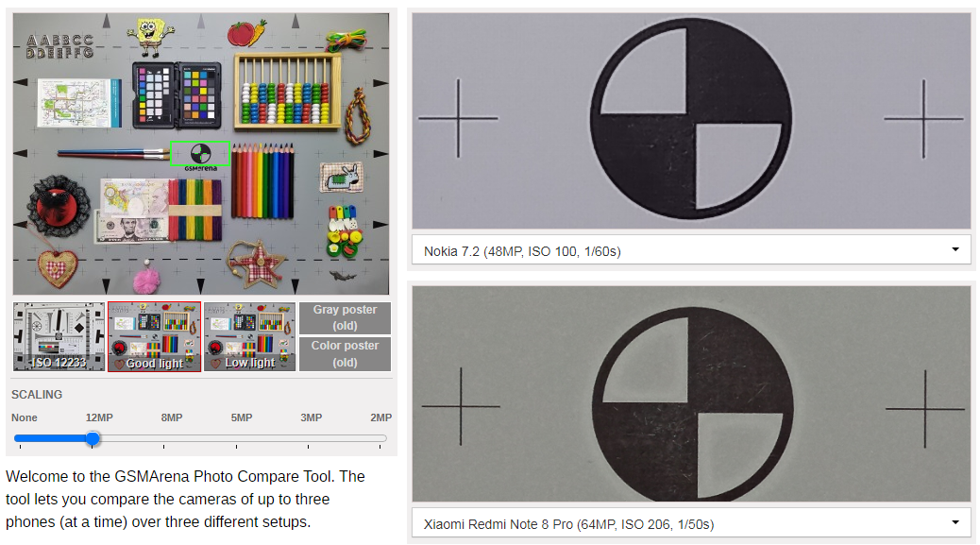Expand the Nokia 7.2 phone dropdown arrow
The height and width of the screenshot is (545, 980).
(x=955, y=250)
